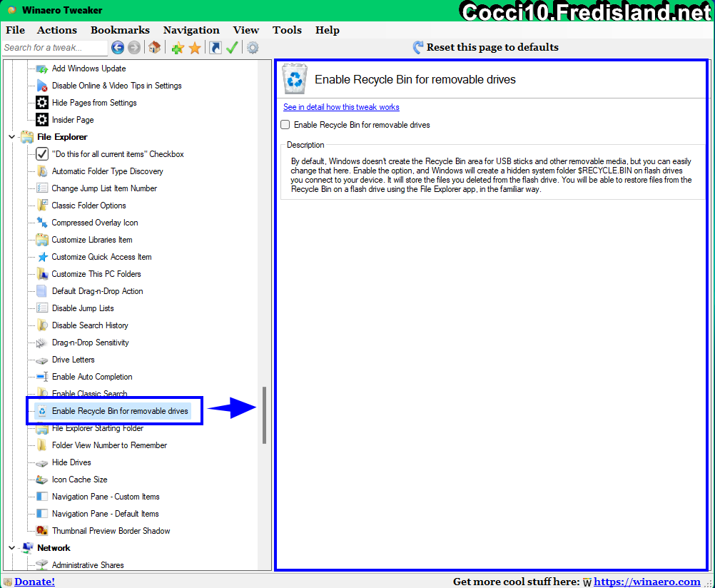Click the Enable Auto Completion icon
The height and width of the screenshot is (588, 715).
tap(42, 377)
